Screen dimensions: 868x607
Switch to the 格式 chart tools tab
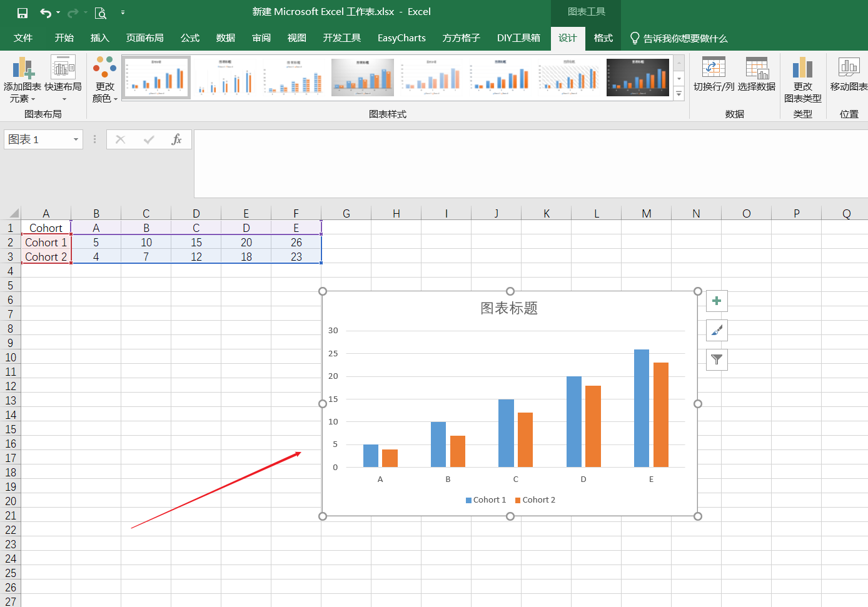(603, 38)
